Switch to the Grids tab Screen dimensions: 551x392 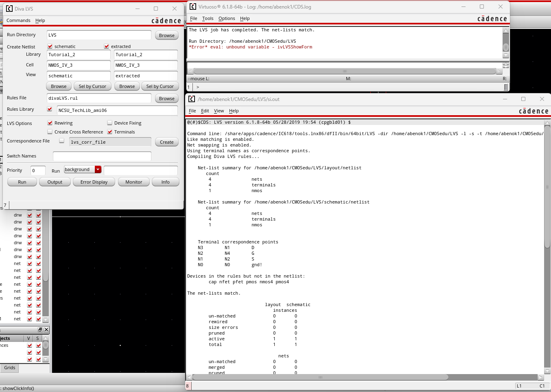pyautogui.click(x=10, y=368)
